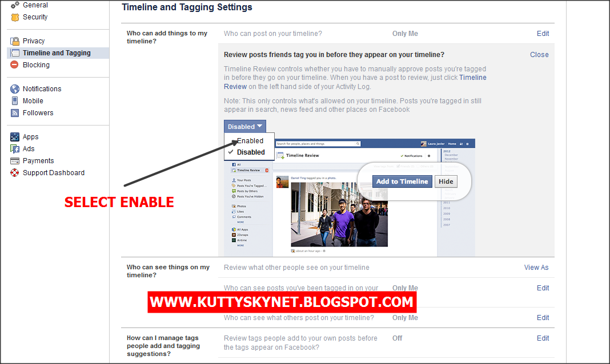Select the Mobile settings icon
The image size is (610, 364).
click(16, 100)
